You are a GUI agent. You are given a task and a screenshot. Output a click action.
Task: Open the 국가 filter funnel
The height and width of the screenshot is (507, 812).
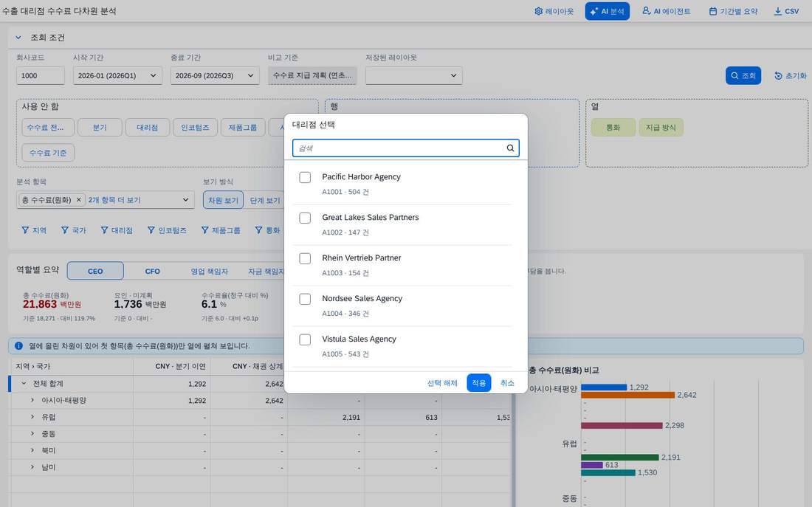[x=74, y=230]
